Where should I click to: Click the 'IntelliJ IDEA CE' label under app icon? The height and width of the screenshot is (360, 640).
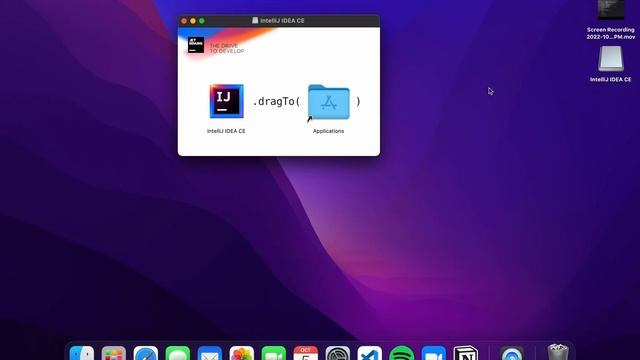coord(226,131)
